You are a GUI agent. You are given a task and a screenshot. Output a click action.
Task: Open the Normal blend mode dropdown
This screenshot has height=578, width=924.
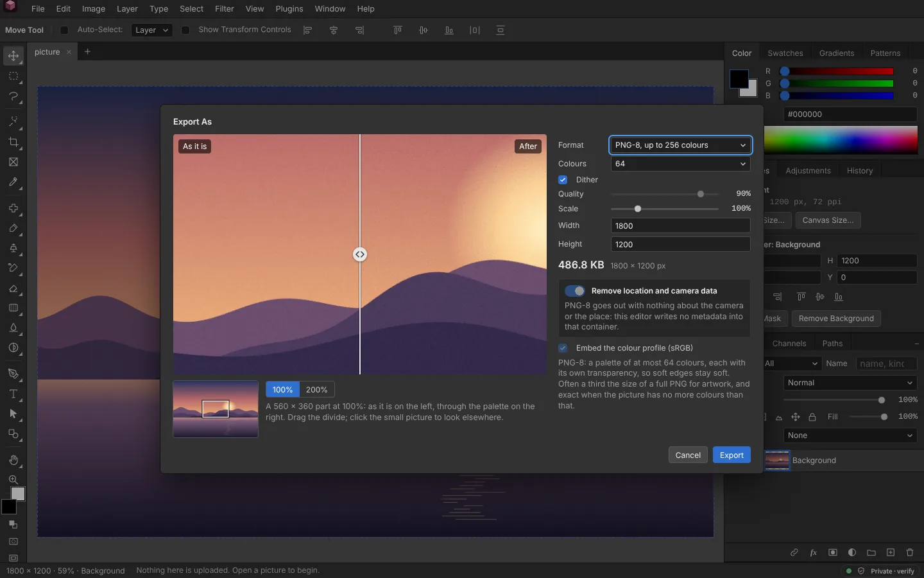(850, 383)
